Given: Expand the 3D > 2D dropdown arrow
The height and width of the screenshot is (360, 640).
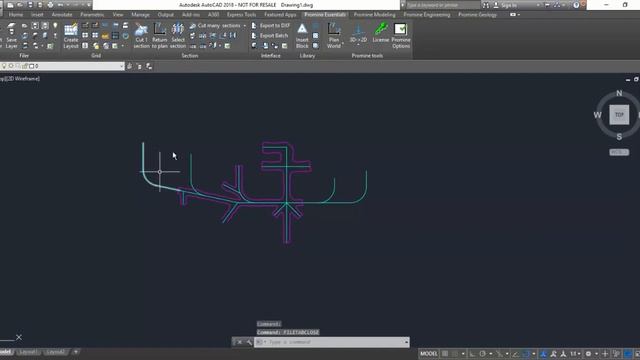Looking at the screenshot, I should [x=358, y=45].
